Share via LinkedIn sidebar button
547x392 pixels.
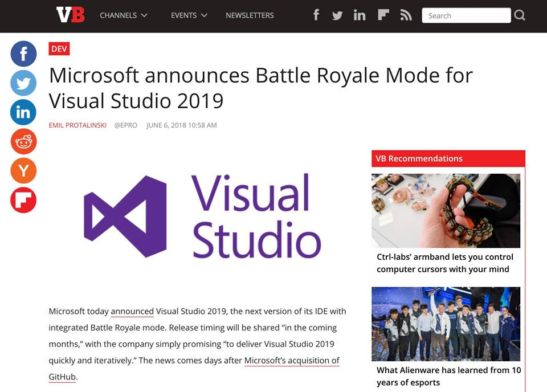tap(23, 112)
